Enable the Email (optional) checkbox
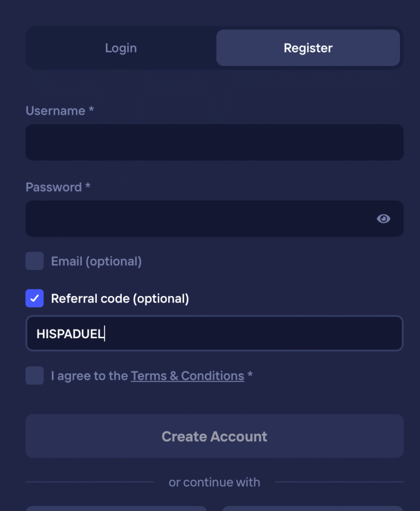The height and width of the screenshot is (511, 420). [34, 261]
